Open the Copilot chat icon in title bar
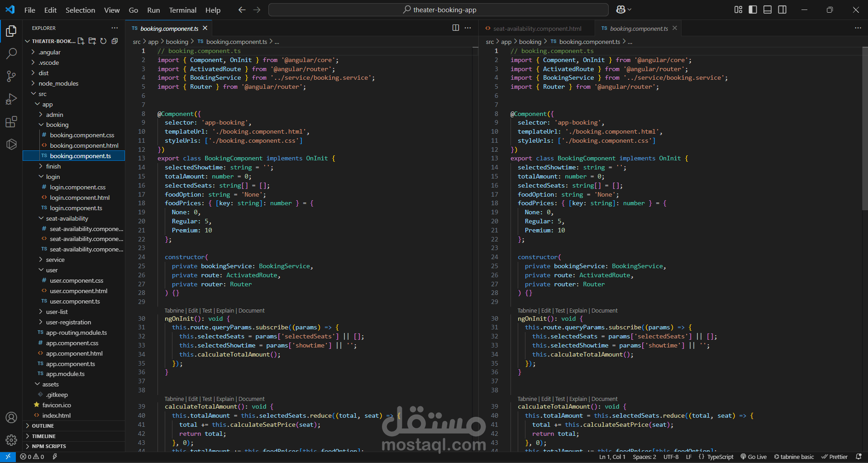 click(x=623, y=10)
